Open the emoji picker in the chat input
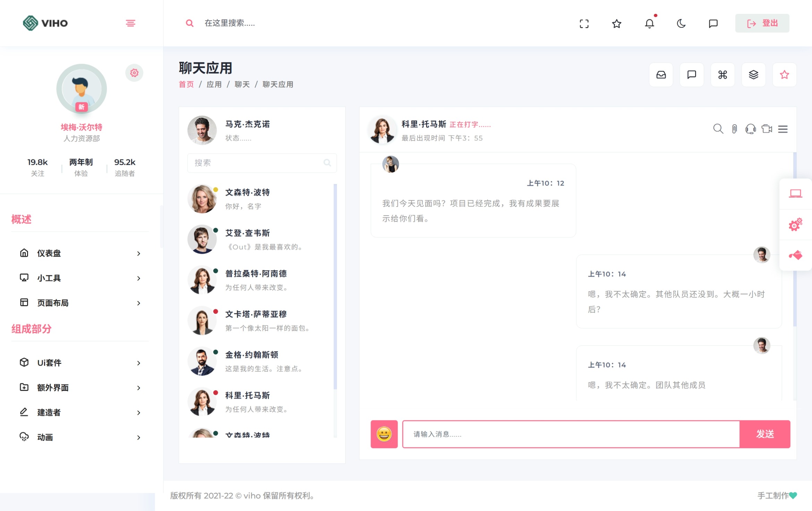 384,434
